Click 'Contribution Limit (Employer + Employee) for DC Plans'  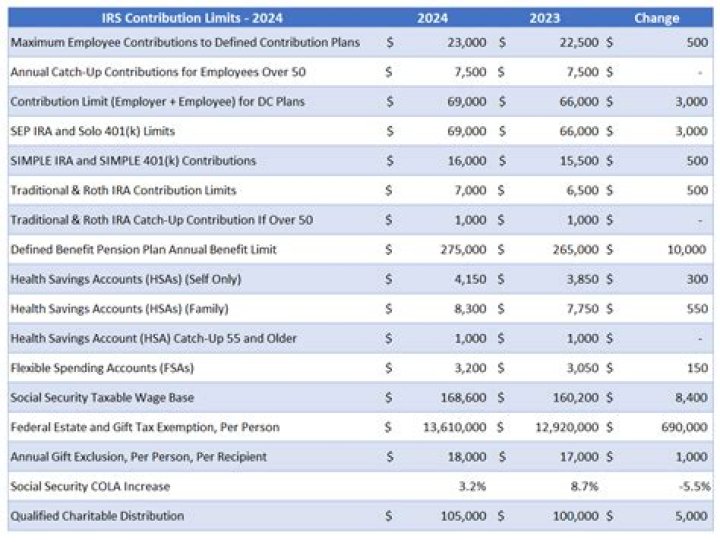point(158,102)
